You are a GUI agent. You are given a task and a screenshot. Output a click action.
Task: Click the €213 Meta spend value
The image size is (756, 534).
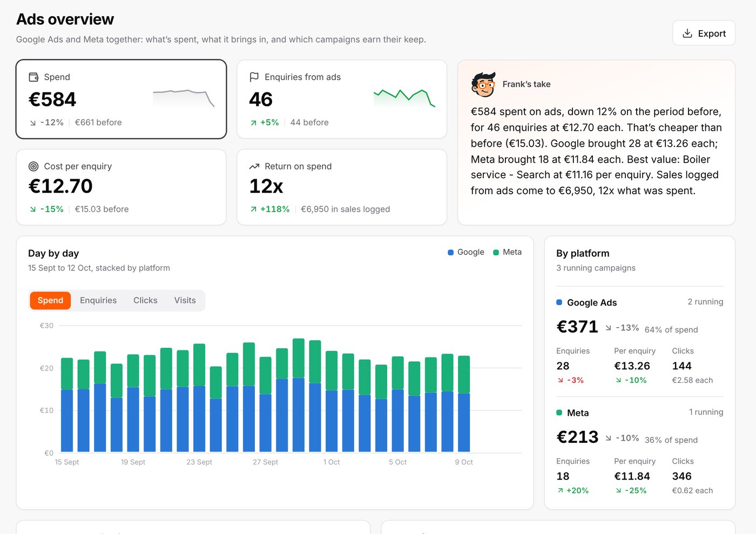[577, 437]
